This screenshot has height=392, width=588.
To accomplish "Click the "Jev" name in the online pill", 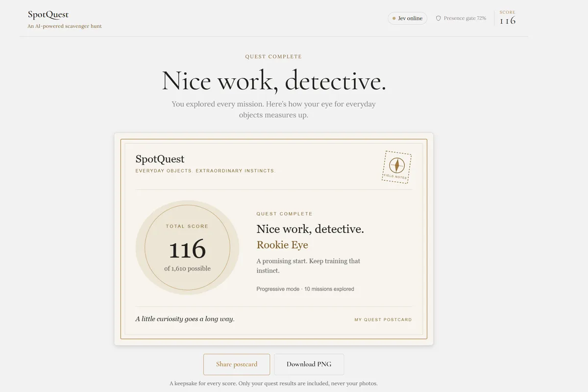I will point(402,19).
